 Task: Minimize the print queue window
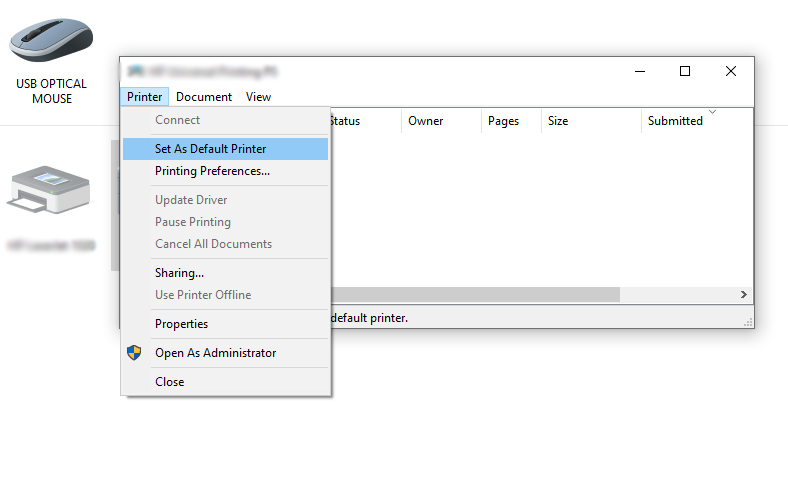[640, 71]
